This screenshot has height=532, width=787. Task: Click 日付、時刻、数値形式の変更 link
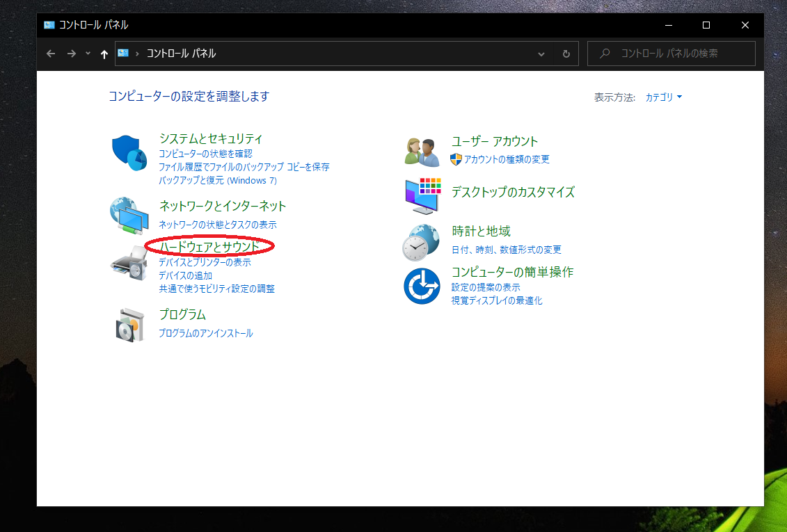pyautogui.click(x=507, y=250)
